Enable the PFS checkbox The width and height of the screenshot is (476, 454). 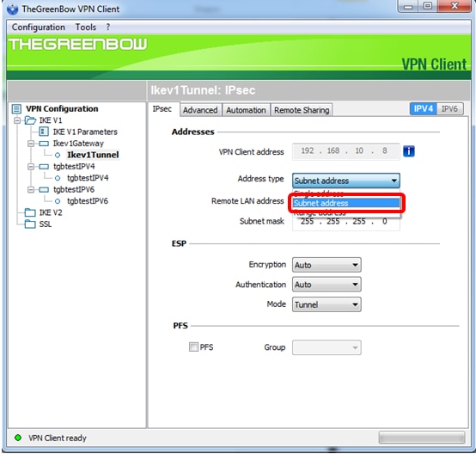tap(193, 347)
